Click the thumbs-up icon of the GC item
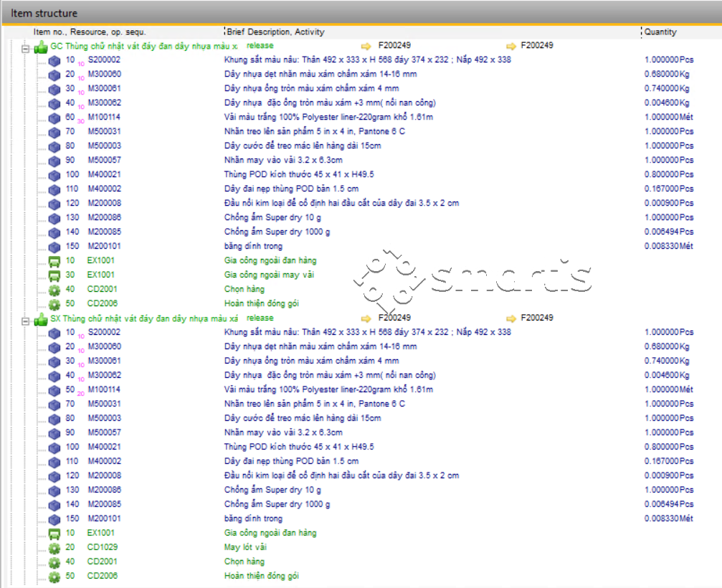Viewport: 722px width, 588px height. point(41,47)
